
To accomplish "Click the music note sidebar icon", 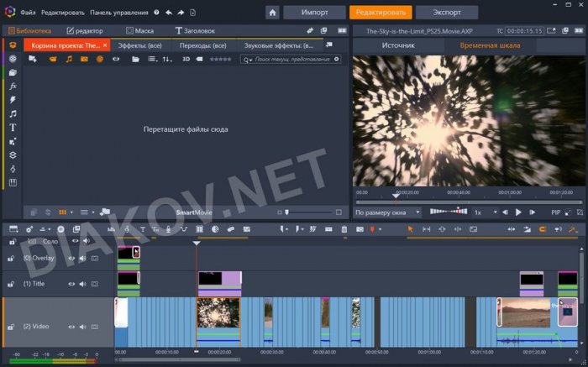I will click(x=13, y=113).
